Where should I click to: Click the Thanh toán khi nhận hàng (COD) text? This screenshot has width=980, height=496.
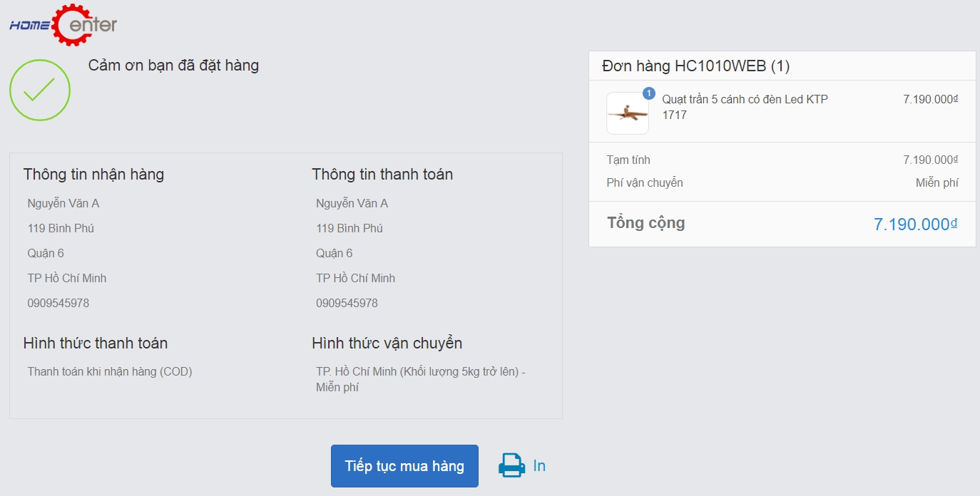110,371
